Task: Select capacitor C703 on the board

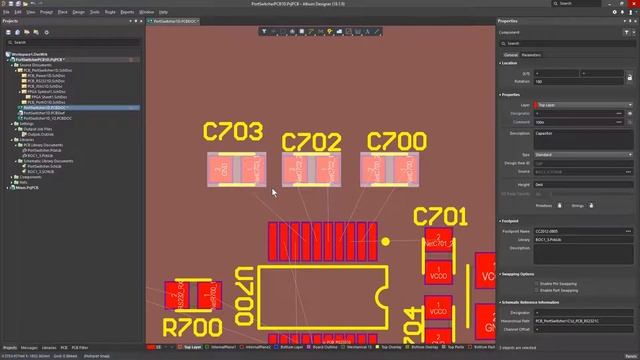Action: pyautogui.click(x=237, y=169)
